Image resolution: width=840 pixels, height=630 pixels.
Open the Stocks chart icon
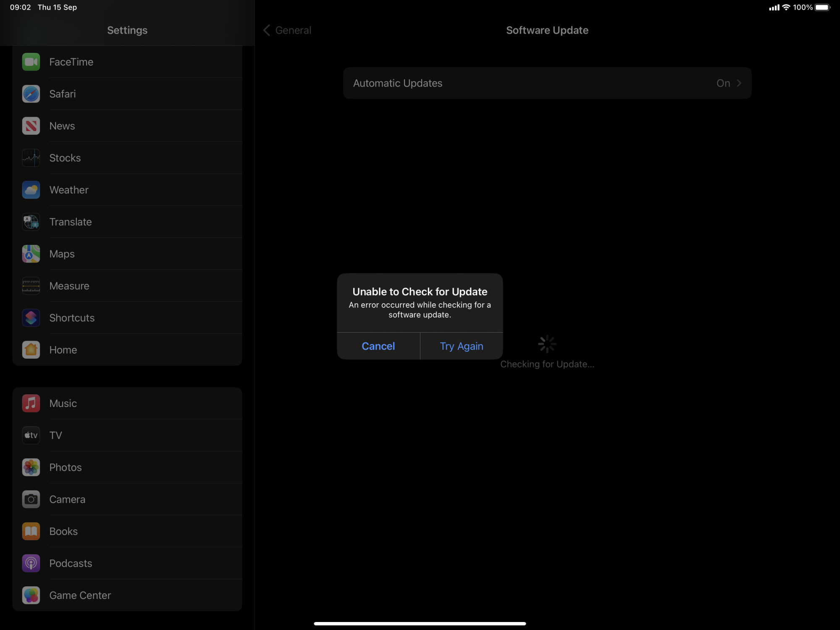coord(31,158)
